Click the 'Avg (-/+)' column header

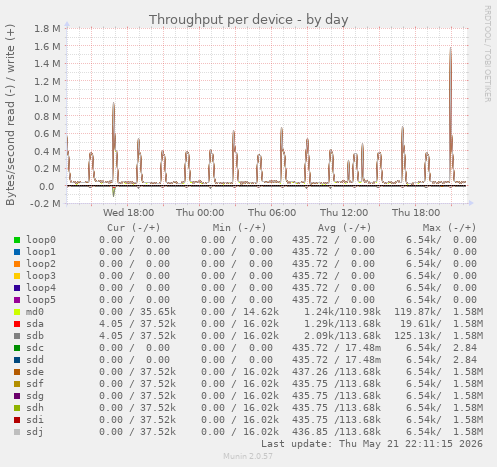pos(344,228)
